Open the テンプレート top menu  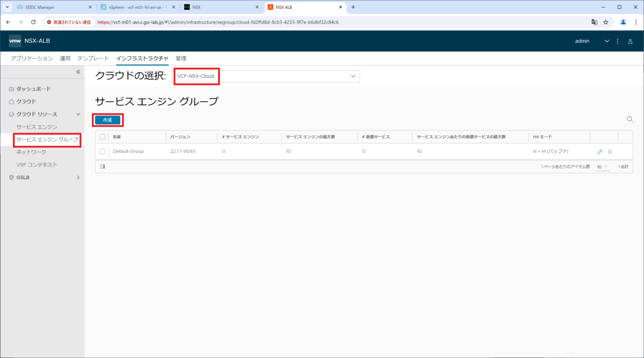pyautogui.click(x=93, y=58)
